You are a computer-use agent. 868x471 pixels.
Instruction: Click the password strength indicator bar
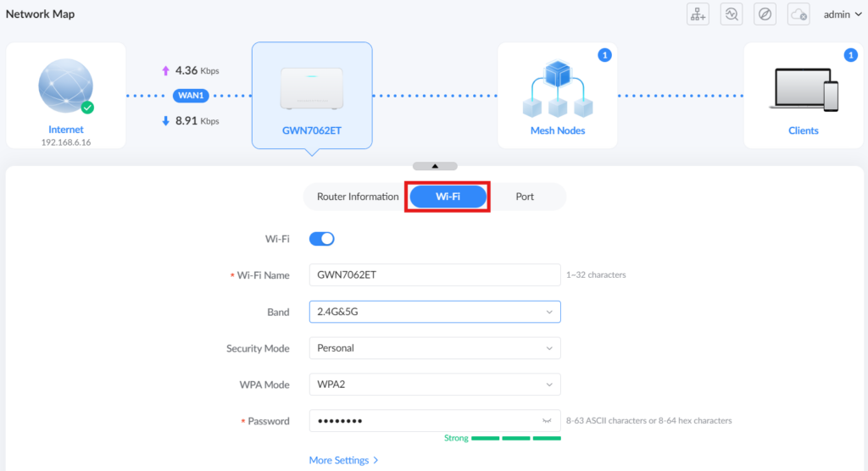pos(516,438)
